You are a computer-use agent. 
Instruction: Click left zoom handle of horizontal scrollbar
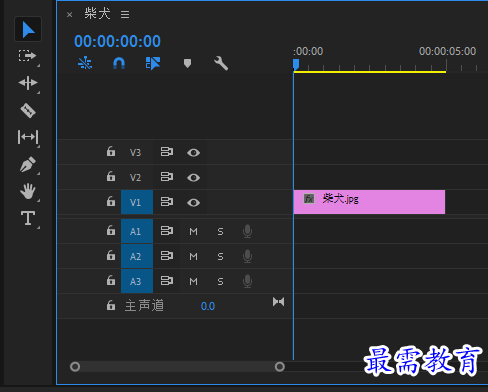pyautogui.click(x=75, y=367)
